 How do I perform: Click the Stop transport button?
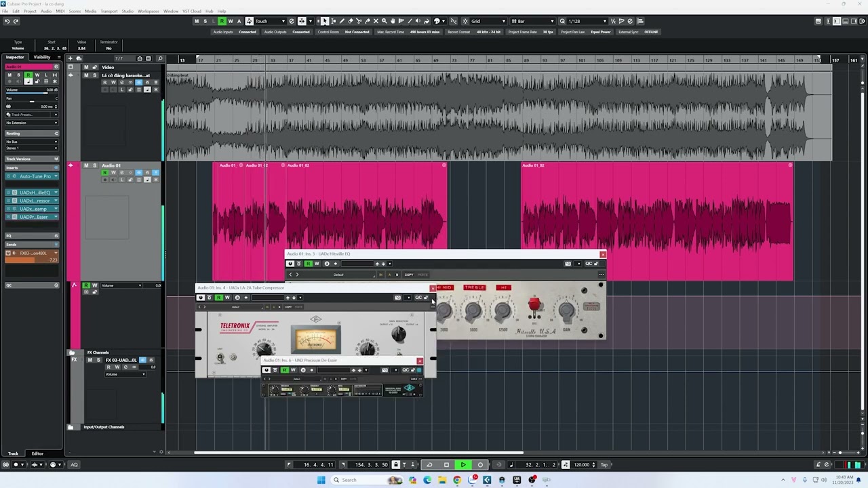(x=446, y=465)
